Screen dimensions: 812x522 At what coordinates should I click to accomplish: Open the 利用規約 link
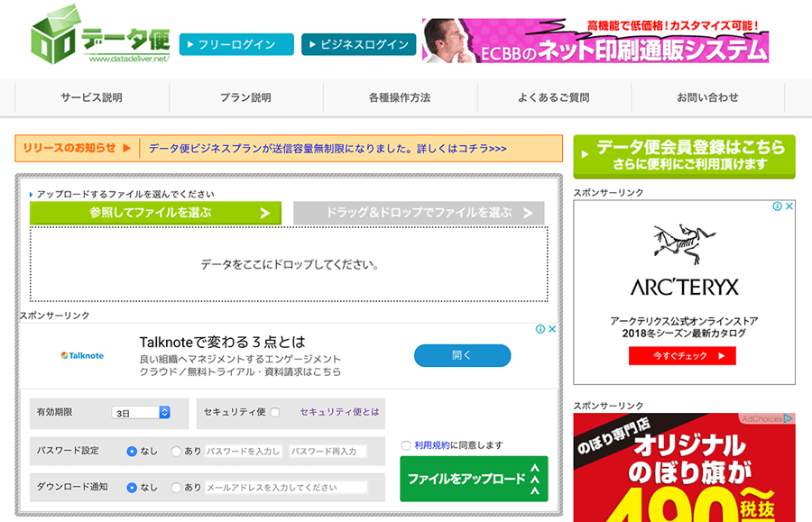point(432,445)
